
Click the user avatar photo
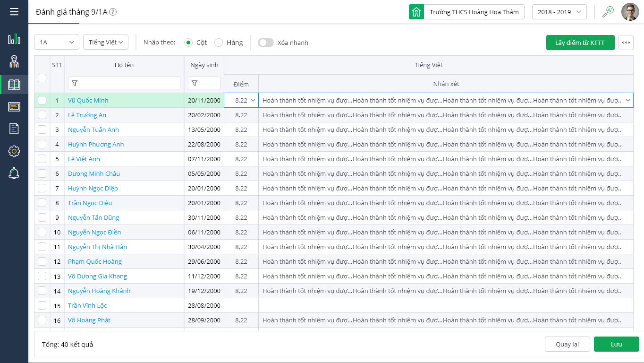(630, 12)
